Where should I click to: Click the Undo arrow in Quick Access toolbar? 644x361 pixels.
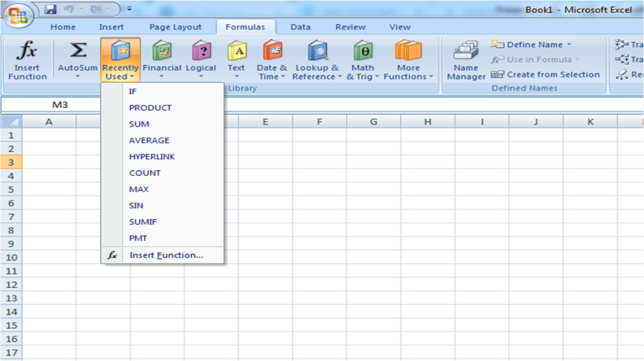coord(69,9)
